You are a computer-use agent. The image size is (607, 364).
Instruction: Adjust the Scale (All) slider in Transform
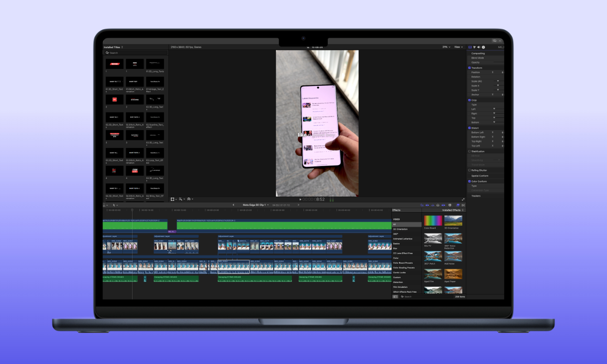(498, 81)
